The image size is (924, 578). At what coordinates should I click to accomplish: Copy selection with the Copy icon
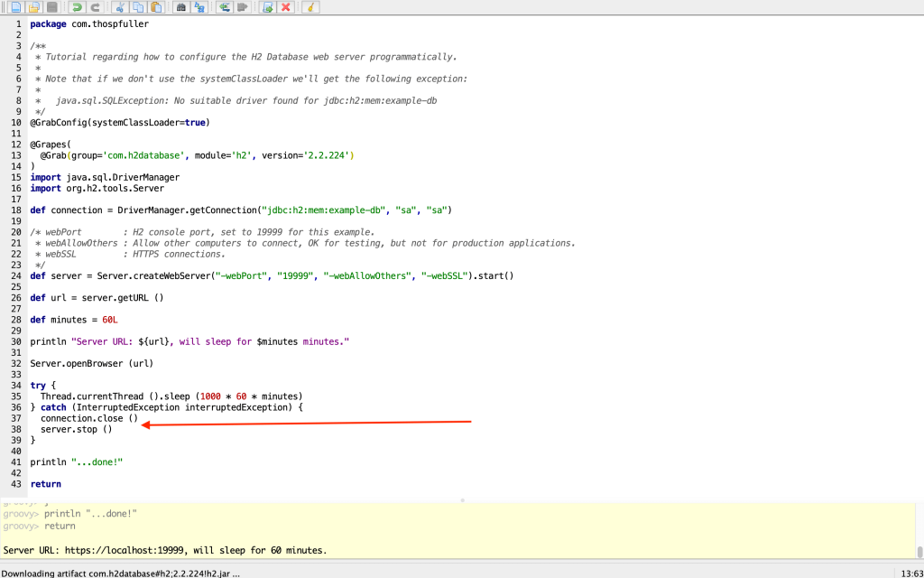[x=138, y=7]
